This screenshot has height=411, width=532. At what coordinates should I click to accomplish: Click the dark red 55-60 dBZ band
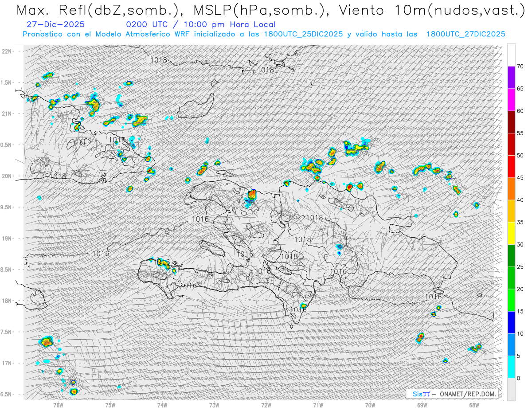click(511, 122)
